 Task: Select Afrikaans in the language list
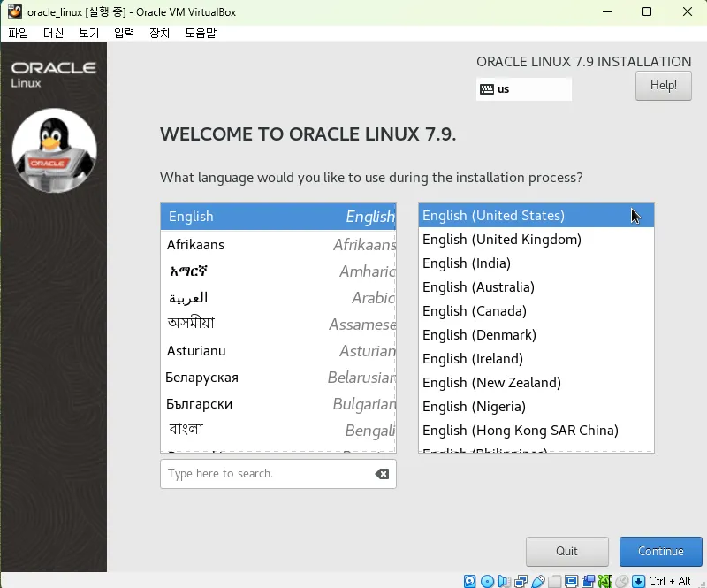278,245
